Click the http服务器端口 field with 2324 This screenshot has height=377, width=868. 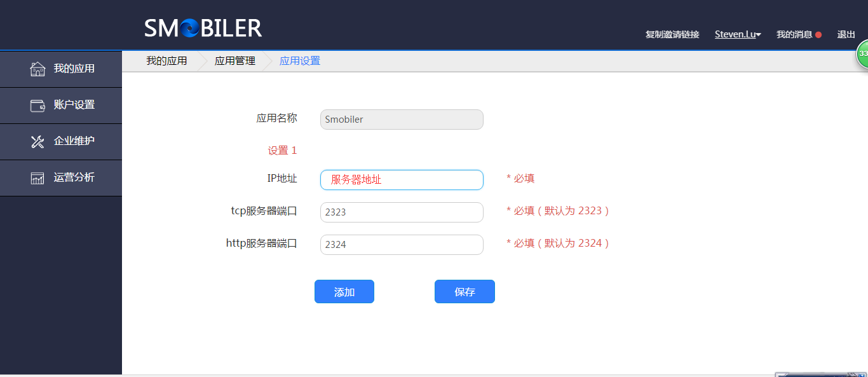coord(402,245)
